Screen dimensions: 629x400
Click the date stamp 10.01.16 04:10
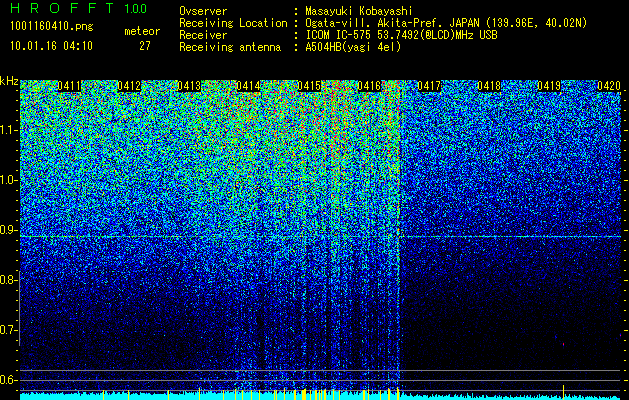click(51, 46)
